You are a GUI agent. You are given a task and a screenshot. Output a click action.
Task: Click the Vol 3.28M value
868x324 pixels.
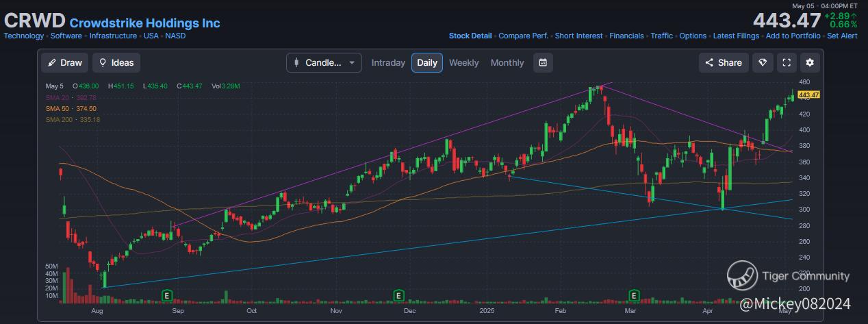[x=225, y=86]
